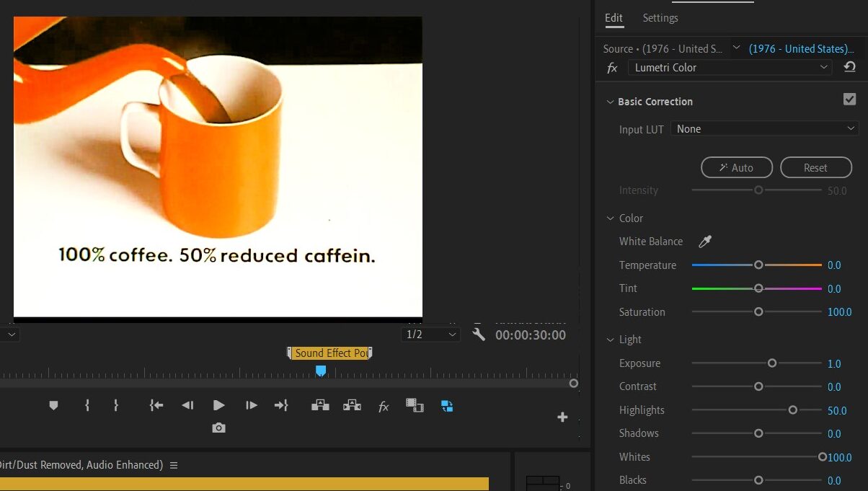Toggle global FX mute icon

tap(384, 407)
